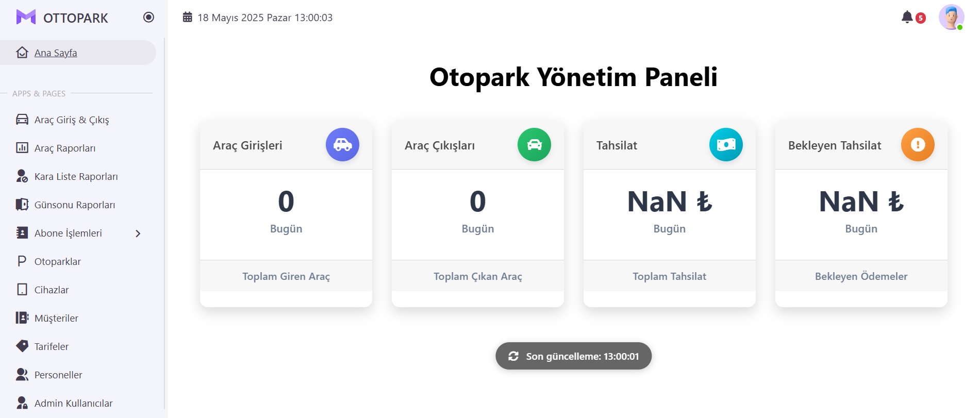Screen dimensions: 980x418
Task: Click the notification bell icon
Action: coord(907,18)
